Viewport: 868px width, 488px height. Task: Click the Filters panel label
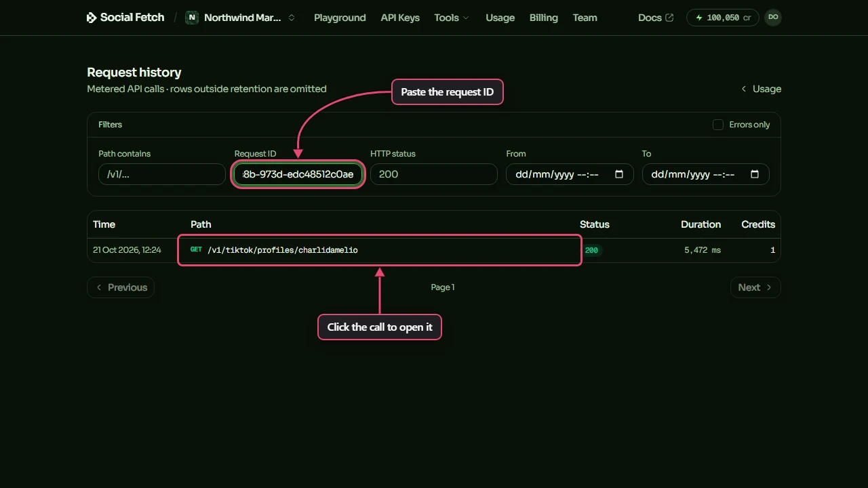pyautogui.click(x=111, y=125)
